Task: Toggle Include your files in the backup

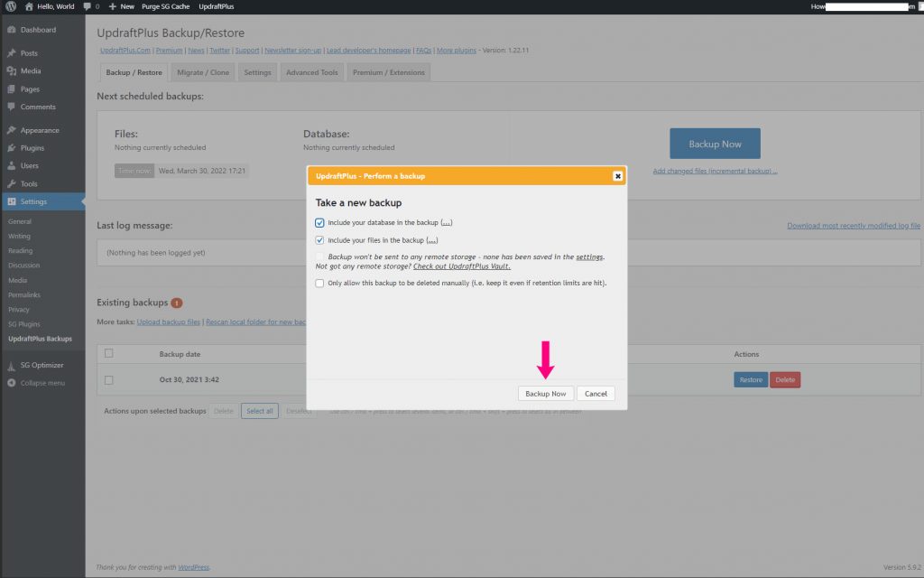Action: click(319, 240)
